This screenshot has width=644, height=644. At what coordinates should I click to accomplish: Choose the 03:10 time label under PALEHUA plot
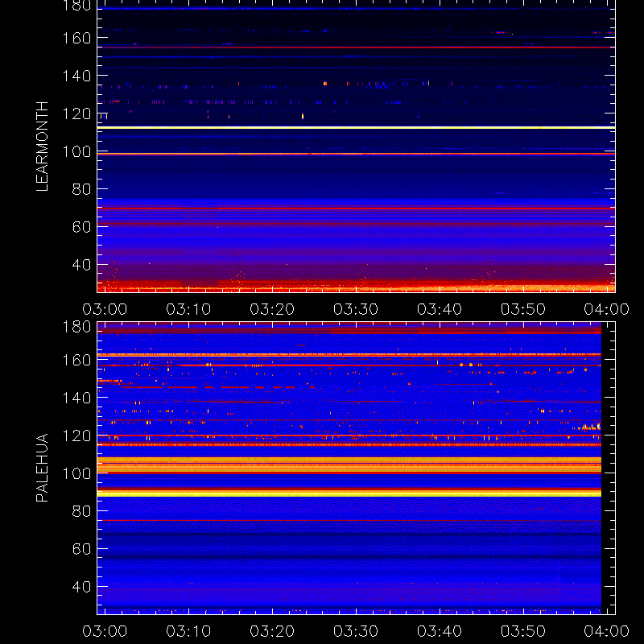click(188, 631)
